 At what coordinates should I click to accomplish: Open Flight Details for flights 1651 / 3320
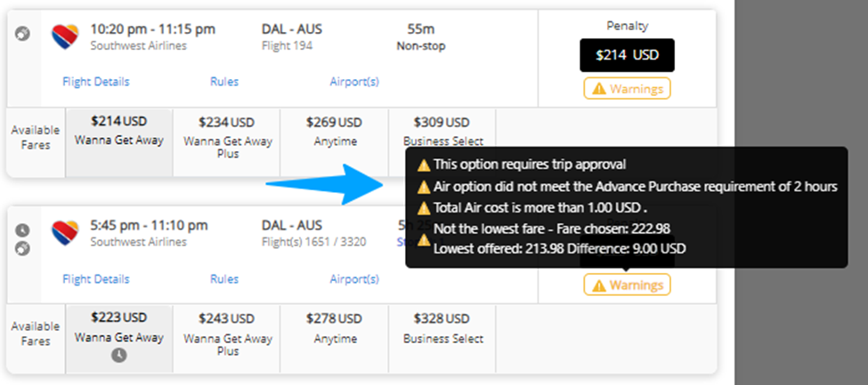point(96,279)
